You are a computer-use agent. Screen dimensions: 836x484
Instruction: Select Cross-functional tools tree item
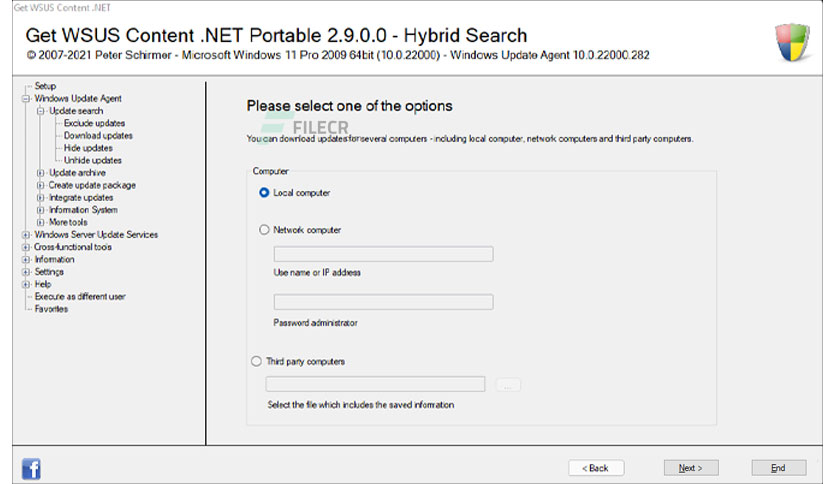pyautogui.click(x=73, y=247)
